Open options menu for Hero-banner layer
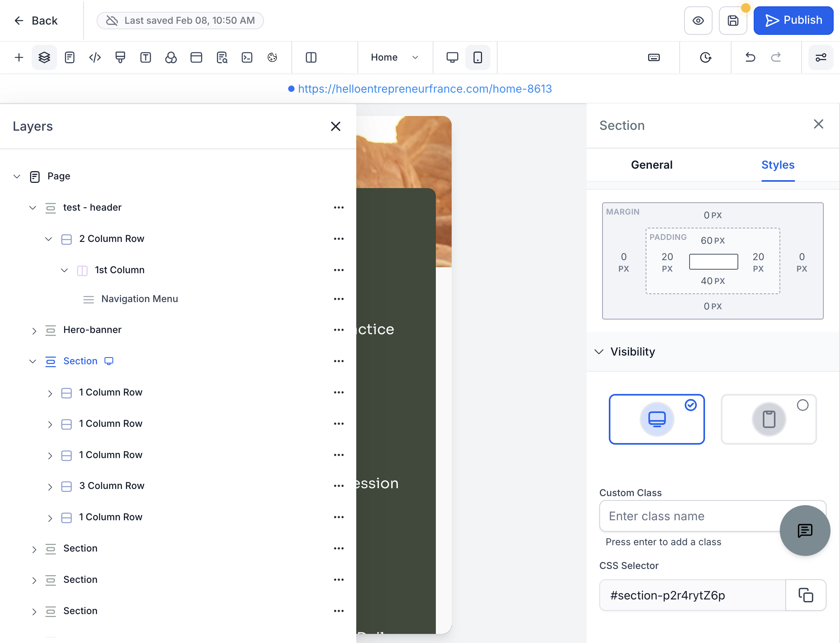 click(339, 330)
